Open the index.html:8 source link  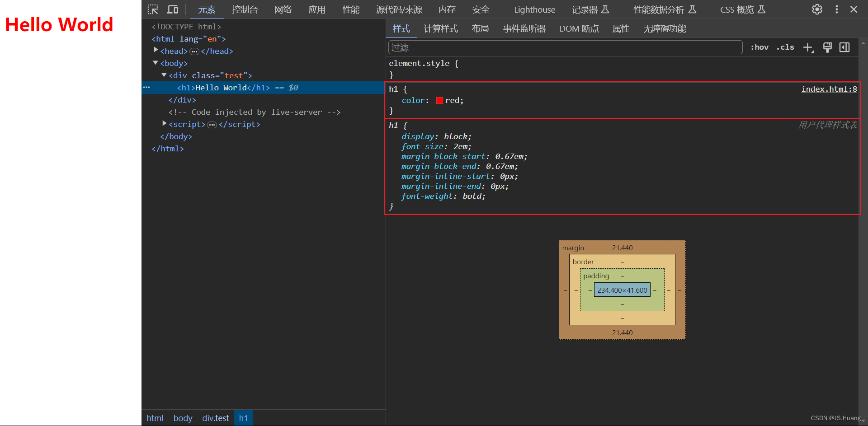(829, 89)
